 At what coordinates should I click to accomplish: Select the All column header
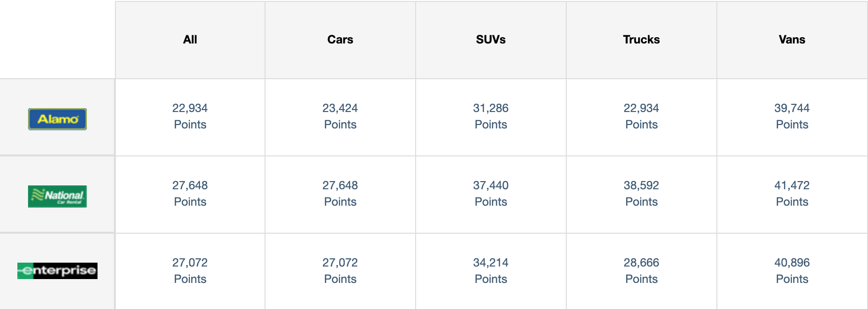point(190,40)
